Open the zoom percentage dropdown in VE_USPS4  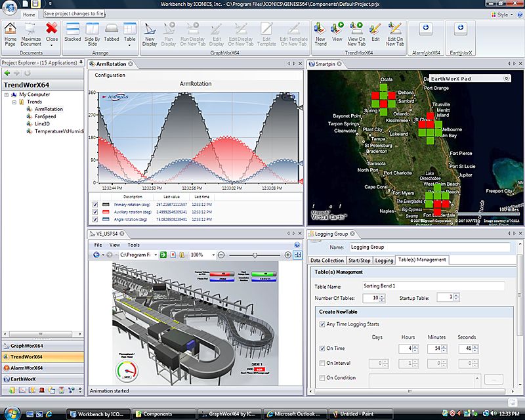[213, 255]
